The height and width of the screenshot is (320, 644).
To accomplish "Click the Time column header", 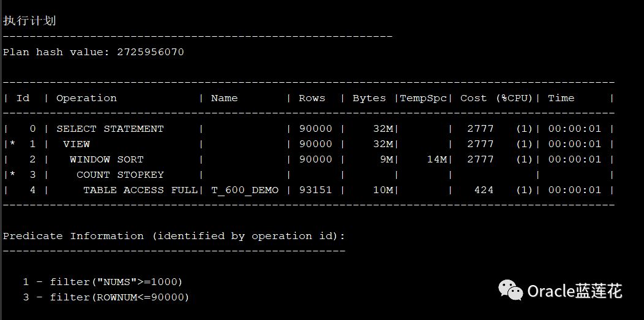I will [561, 98].
